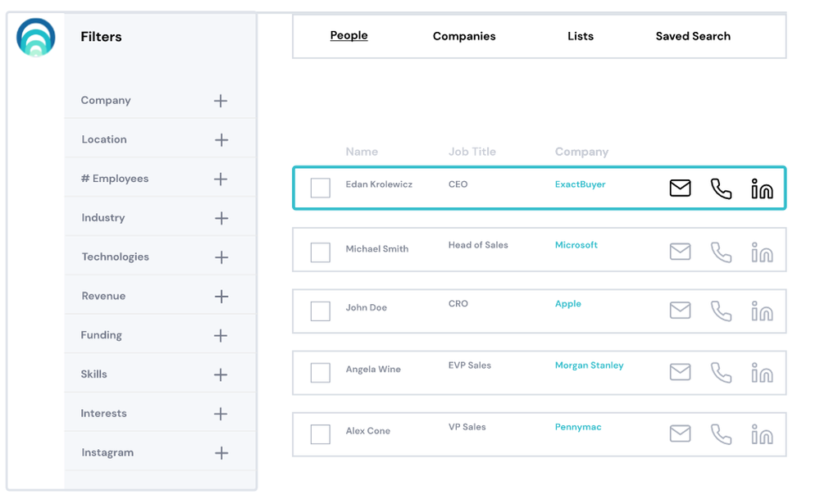
Task: Open LinkedIn icon for John Doe
Action: pyautogui.click(x=762, y=311)
